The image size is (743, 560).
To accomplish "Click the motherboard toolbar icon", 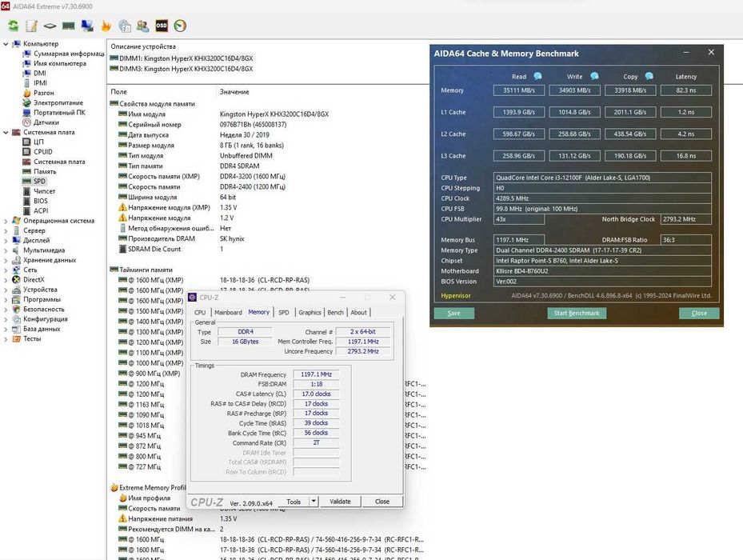I will pos(50,26).
